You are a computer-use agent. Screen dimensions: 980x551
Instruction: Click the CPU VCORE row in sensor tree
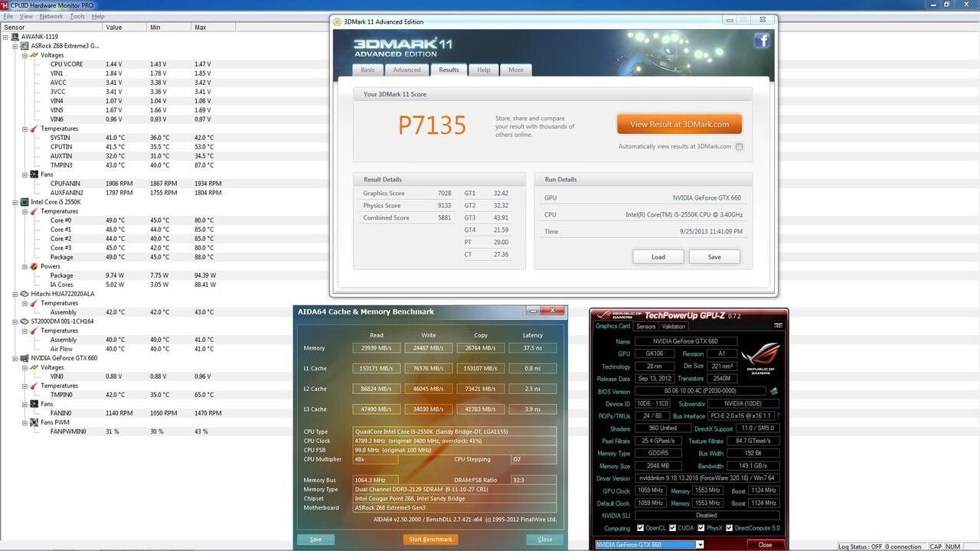67,64
